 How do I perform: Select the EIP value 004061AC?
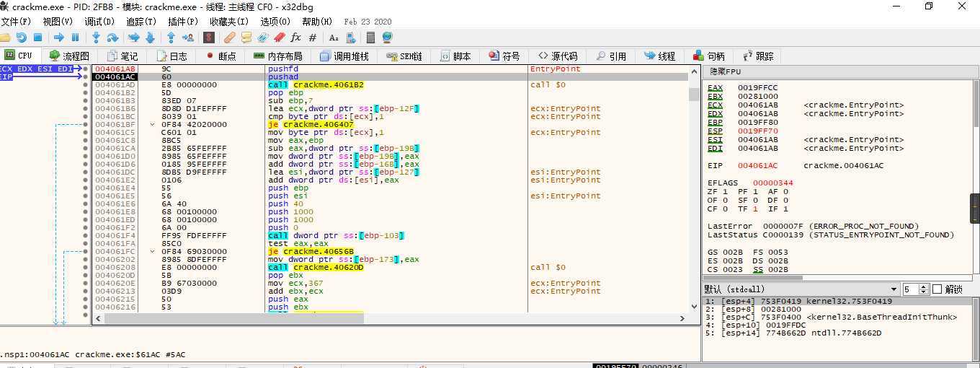(x=757, y=166)
